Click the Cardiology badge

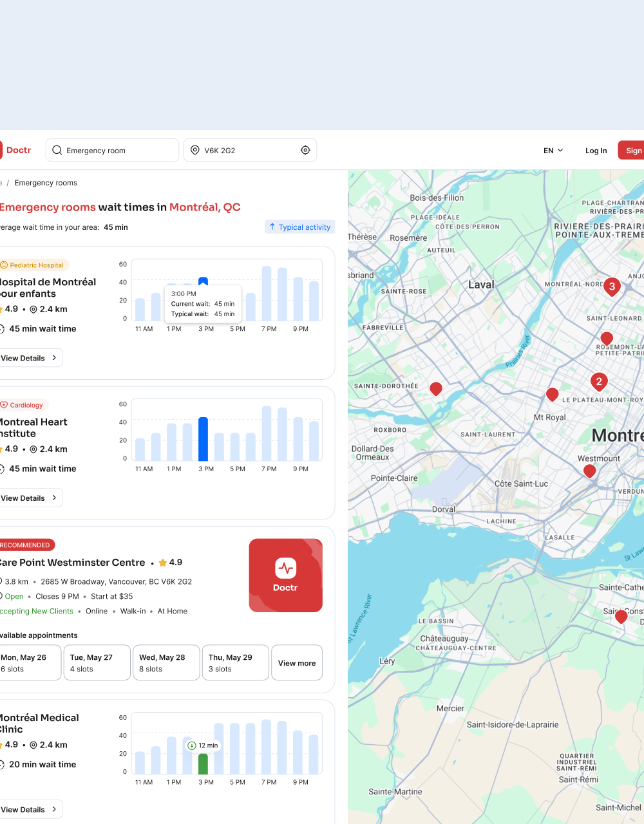point(23,405)
